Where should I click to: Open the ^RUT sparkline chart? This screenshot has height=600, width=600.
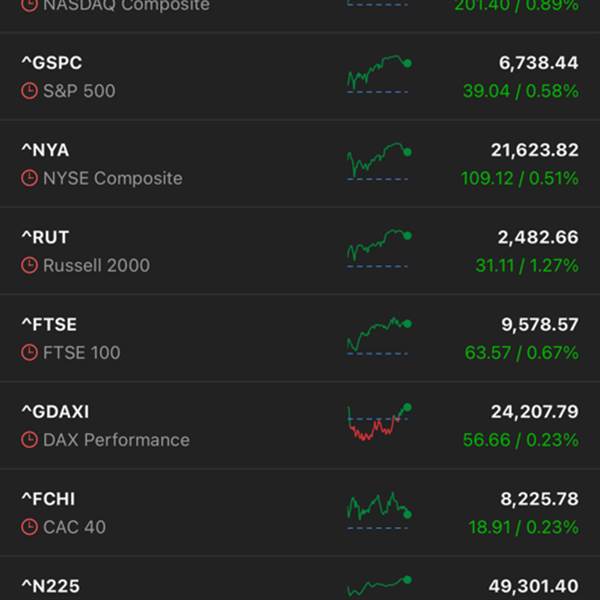378,249
